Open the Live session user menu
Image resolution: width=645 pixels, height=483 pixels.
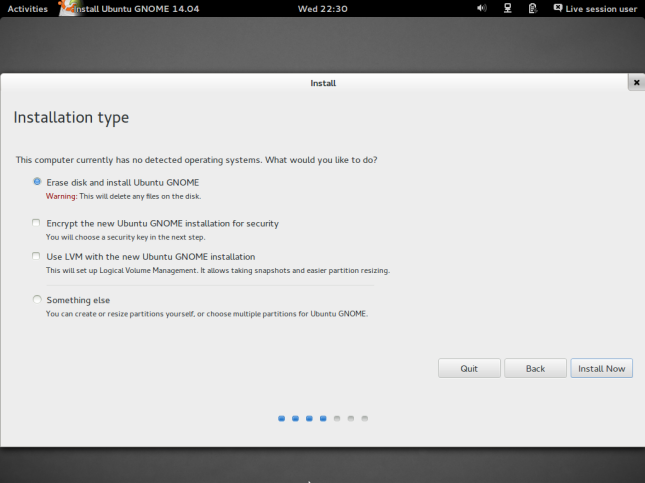tap(601, 8)
